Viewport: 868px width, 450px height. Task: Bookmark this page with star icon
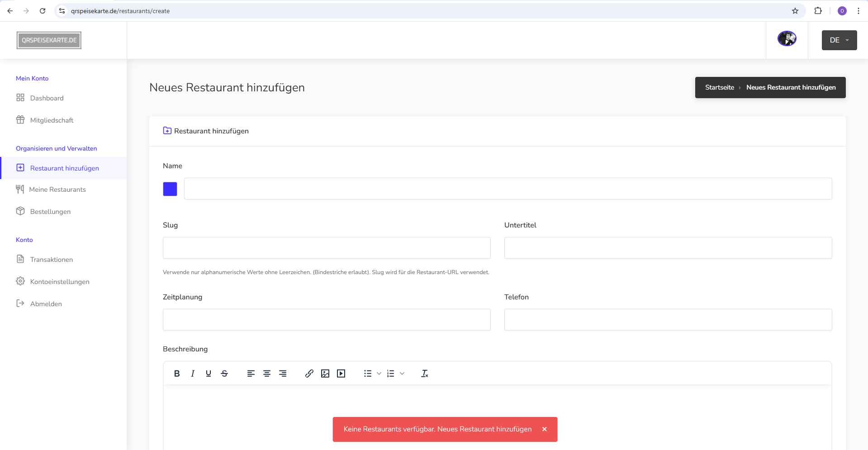click(x=795, y=11)
